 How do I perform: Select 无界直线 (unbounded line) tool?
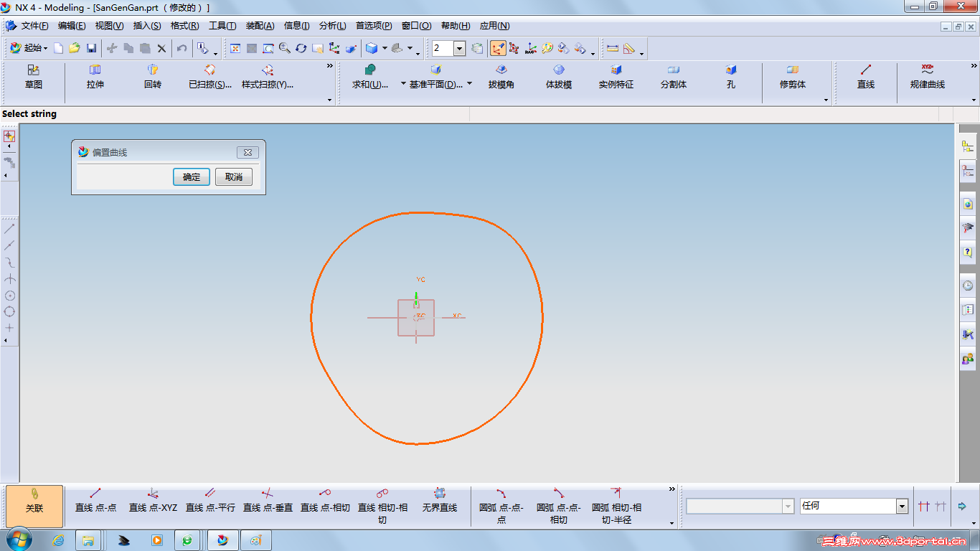(440, 501)
